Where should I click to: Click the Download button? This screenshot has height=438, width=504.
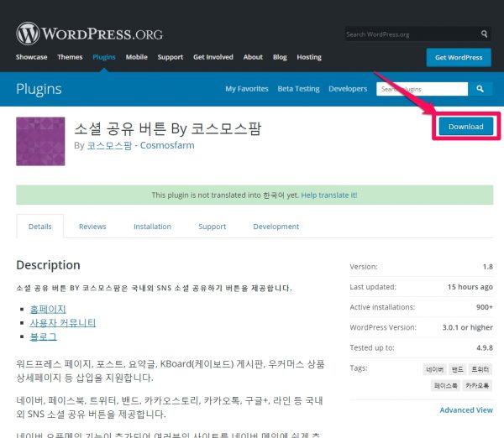click(x=466, y=127)
